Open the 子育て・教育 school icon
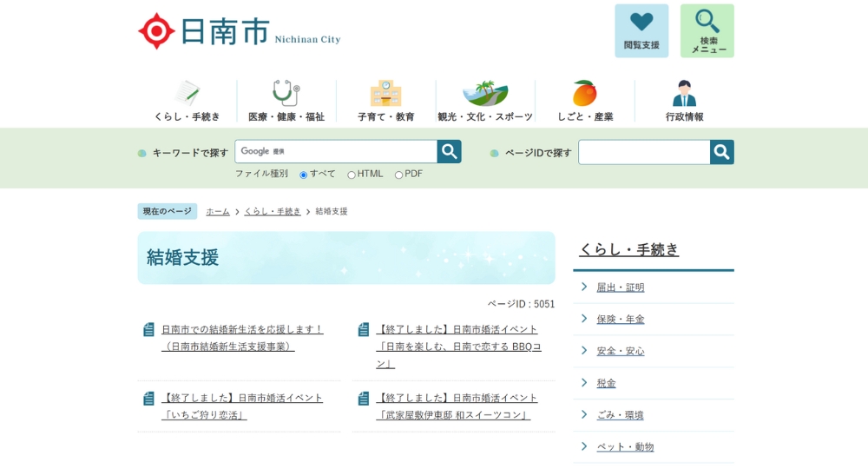Image resolution: width=868 pixels, height=469 pixels. 385,94
